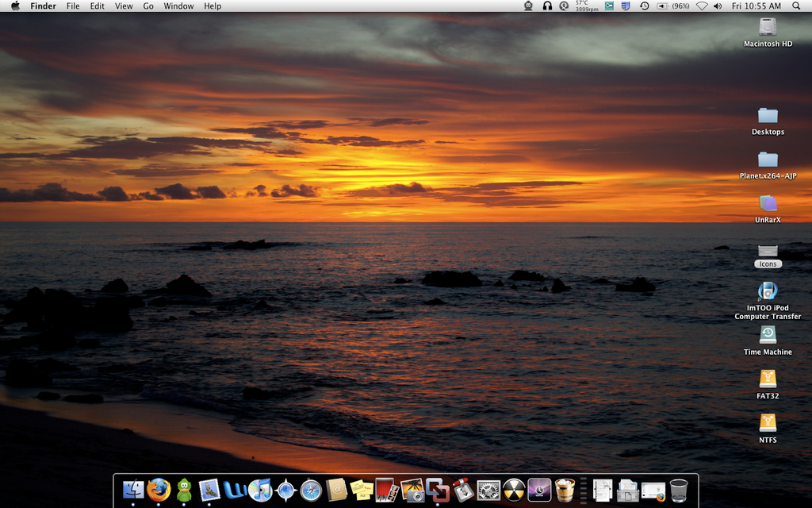
Task: Click the Time Machine menu bar icon
Action: pos(644,6)
